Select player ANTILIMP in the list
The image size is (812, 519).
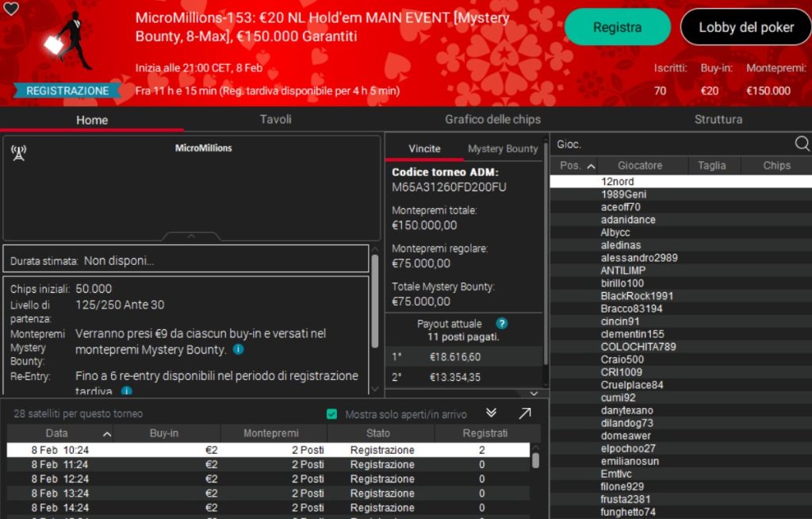[681, 270]
